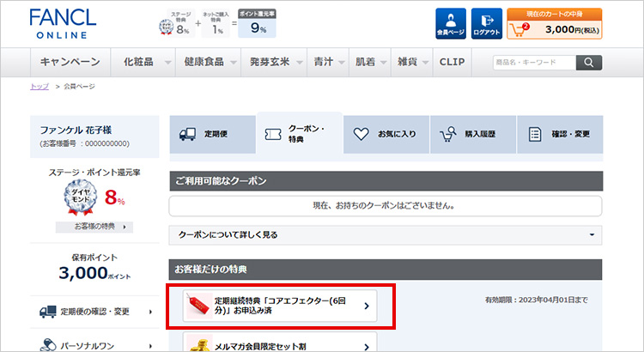644x352 pixels.
Task: Expand the 化粧品 dropdown menu
Action: 143,62
